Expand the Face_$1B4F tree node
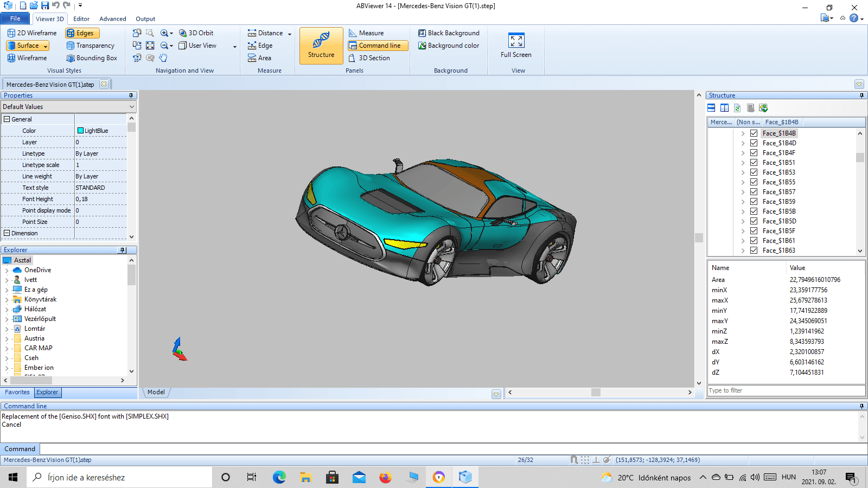This screenshot has height=488, width=868. point(743,153)
